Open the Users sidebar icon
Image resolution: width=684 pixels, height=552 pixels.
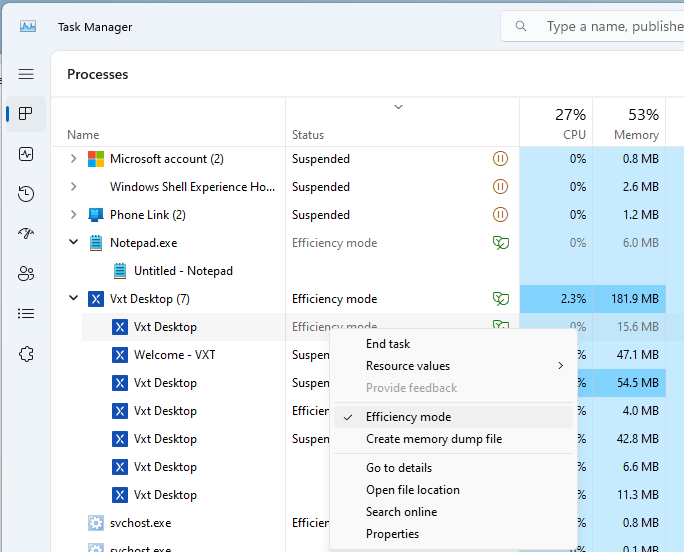pyautogui.click(x=26, y=274)
